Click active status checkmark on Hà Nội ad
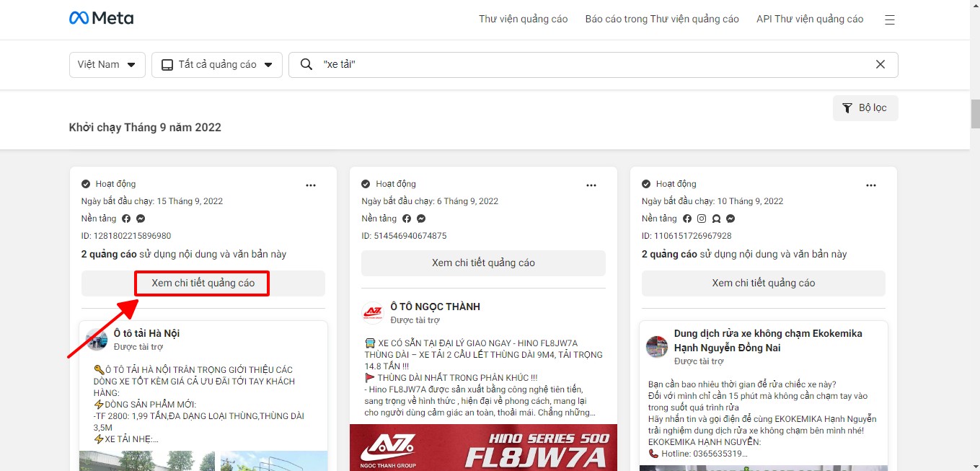 [86, 184]
